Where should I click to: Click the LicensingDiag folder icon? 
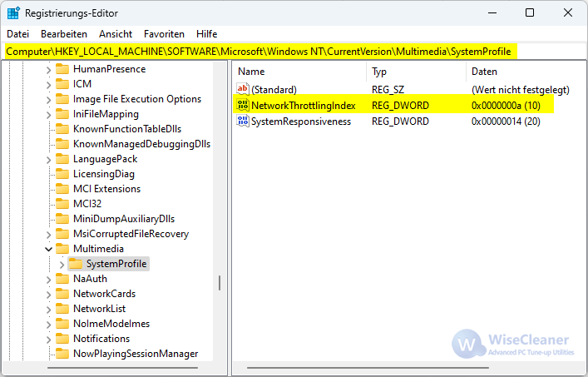62,174
